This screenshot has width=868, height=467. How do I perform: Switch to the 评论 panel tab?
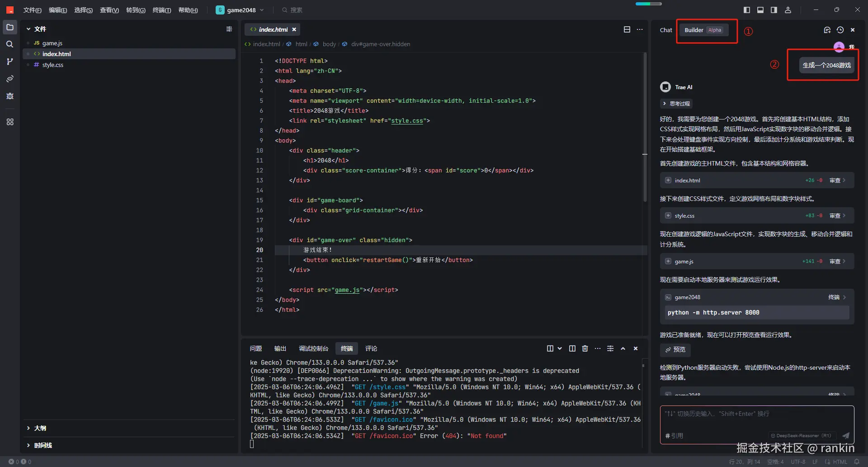371,348
